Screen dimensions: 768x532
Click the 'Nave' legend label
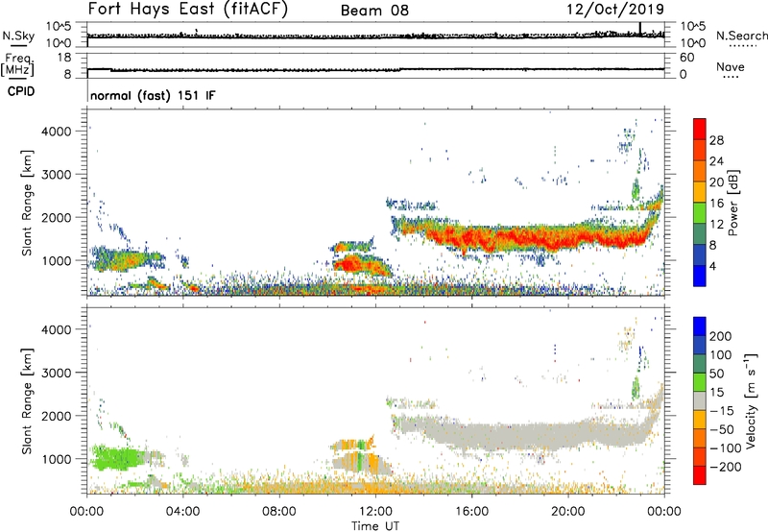click(731, 67)
